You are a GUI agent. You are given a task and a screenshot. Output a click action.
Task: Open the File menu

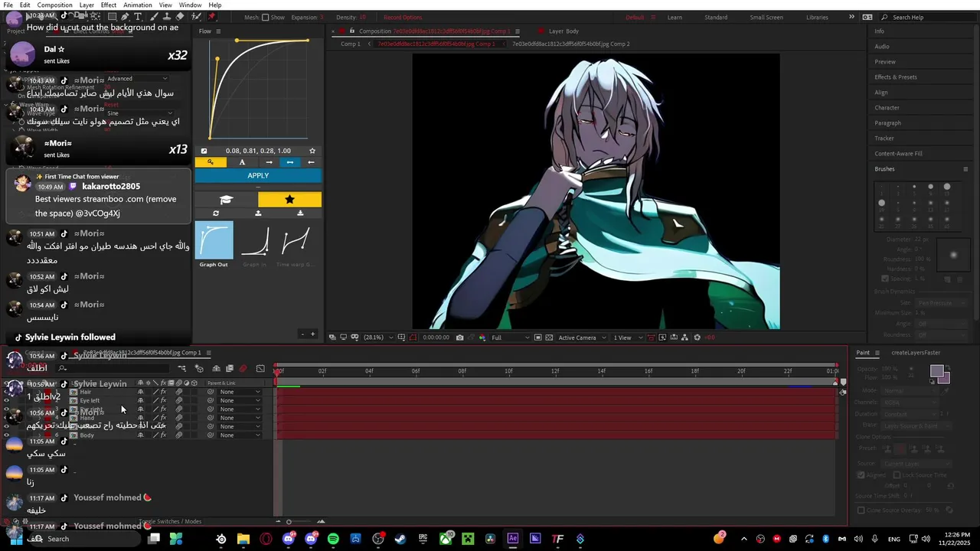(8, 5)
